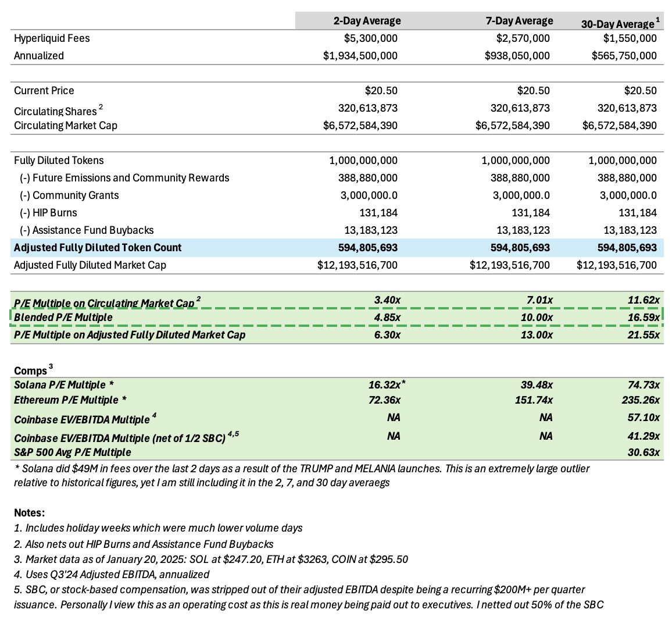Select the $565,750,000 annualized value
672x620 pixels.
tap(624, 56)
